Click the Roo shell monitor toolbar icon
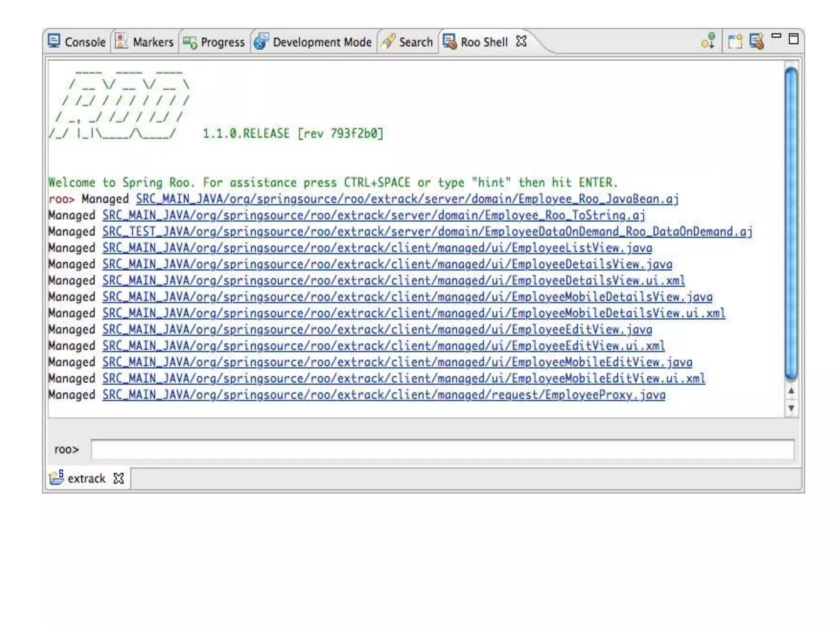 (x=757, y=41)
